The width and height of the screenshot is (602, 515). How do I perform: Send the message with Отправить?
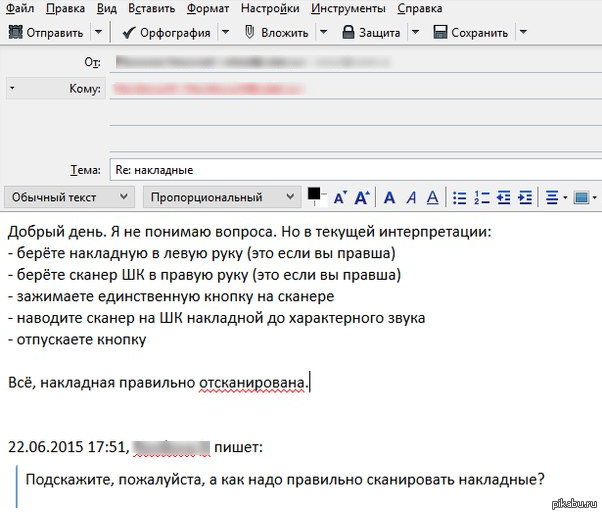click(x=46, y=33)
